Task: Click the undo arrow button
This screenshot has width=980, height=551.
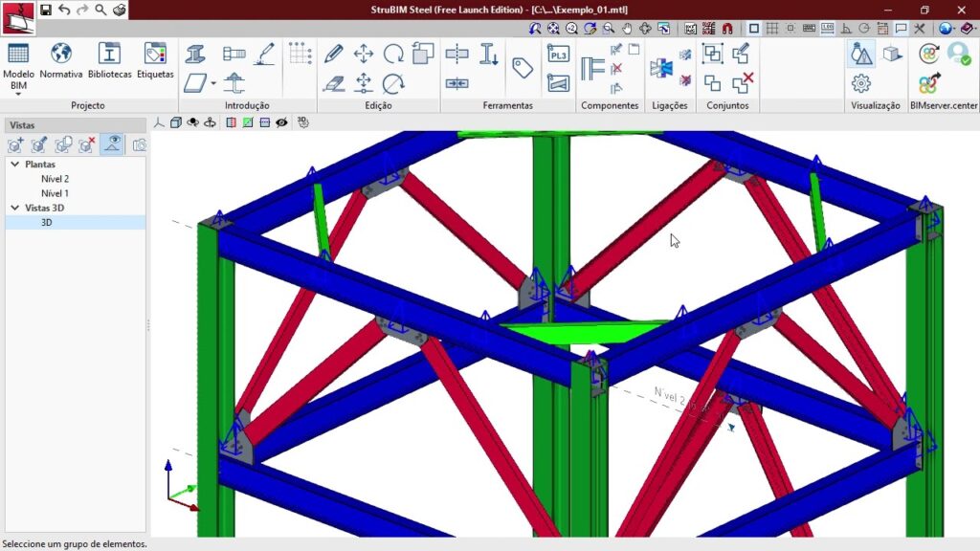Action: [x=64, y=10]
